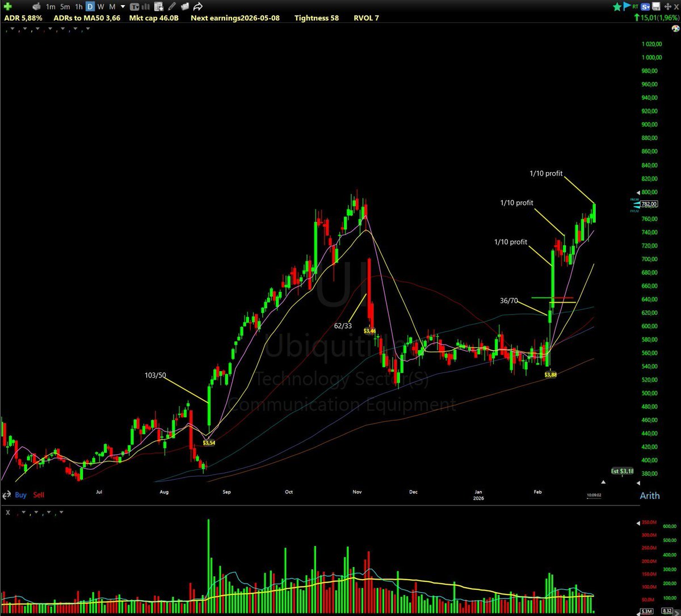Click the Buy button

(x=20, y=495)
